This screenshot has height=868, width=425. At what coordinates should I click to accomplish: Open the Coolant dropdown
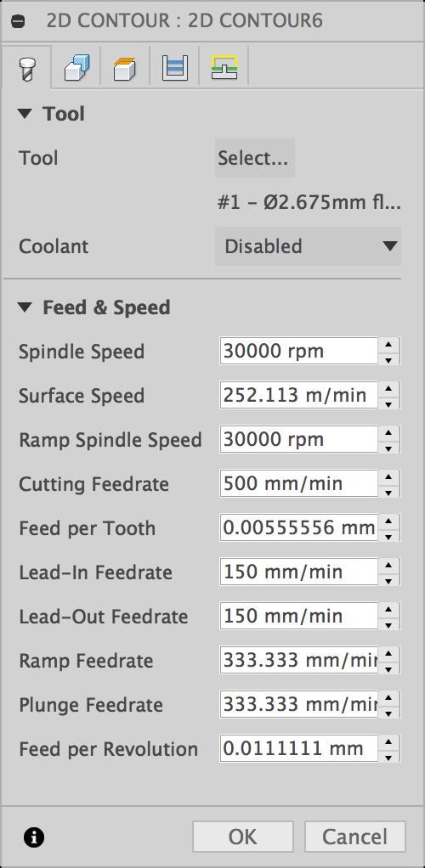click(x=308, y=245)
